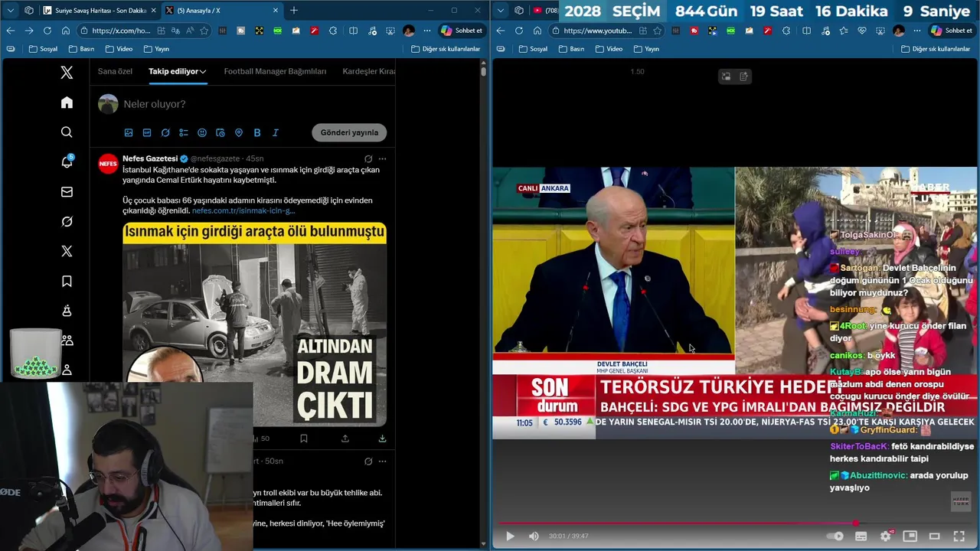
Task: Enable miniplayer in YouTube player
Action: 910,536
